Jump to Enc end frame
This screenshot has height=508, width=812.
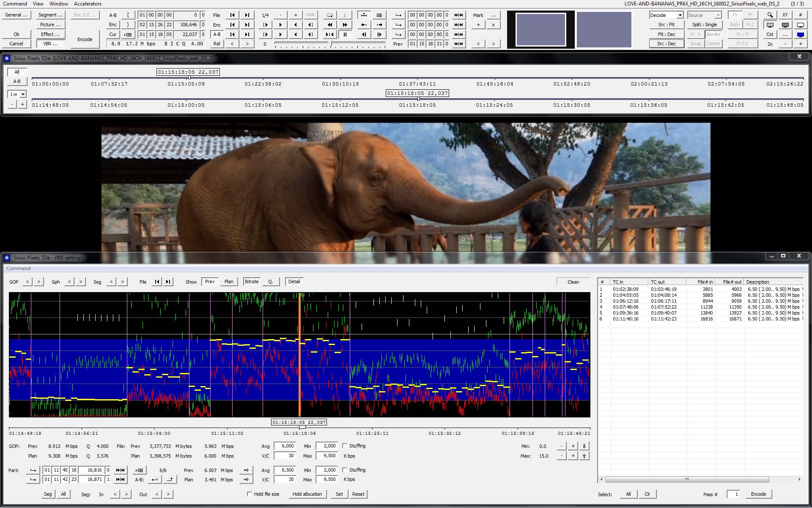pyautogui.click(x=247, y=25)
